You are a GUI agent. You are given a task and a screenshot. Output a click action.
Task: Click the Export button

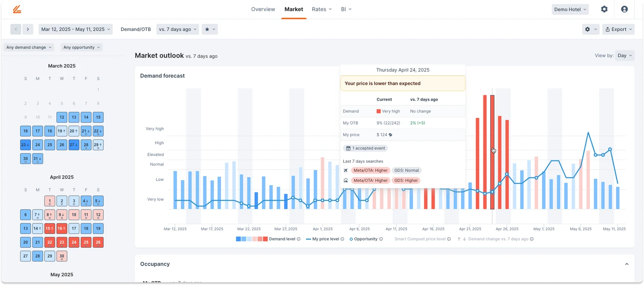[618, 29]
